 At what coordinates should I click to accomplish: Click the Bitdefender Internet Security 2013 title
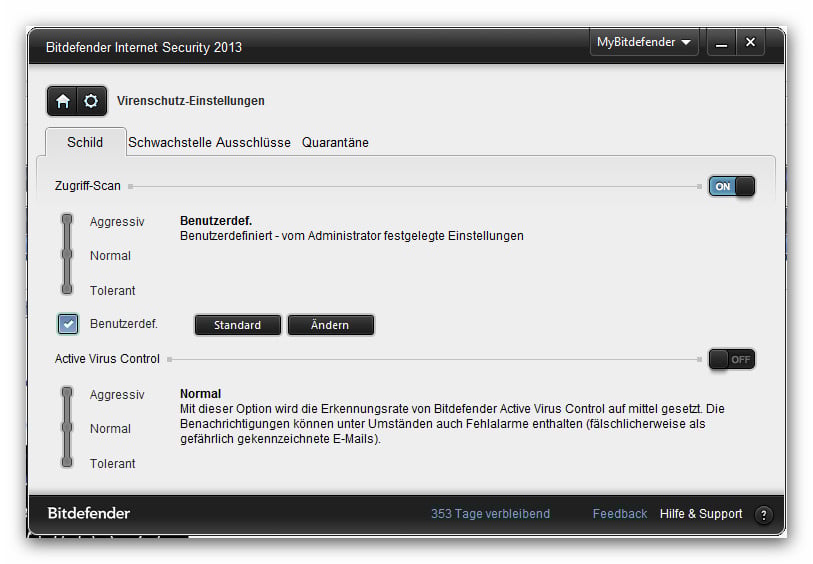point(144,47)
